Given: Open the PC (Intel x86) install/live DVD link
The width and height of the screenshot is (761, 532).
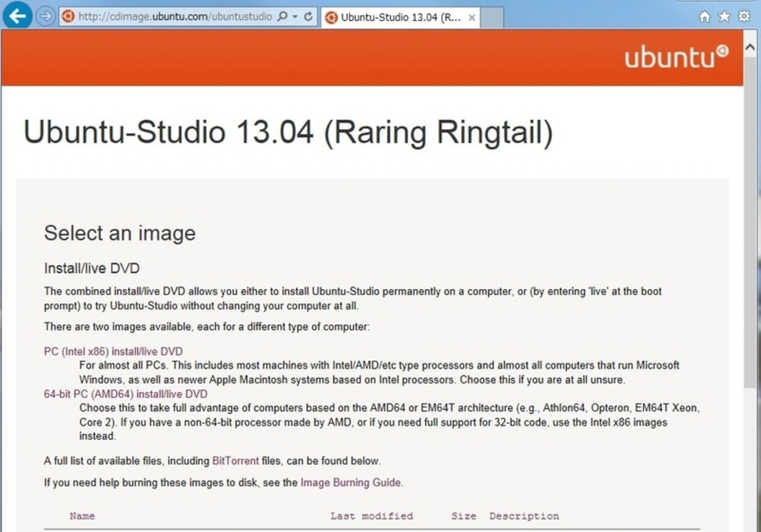Looking at the screenshot, I should coord(114,352).
